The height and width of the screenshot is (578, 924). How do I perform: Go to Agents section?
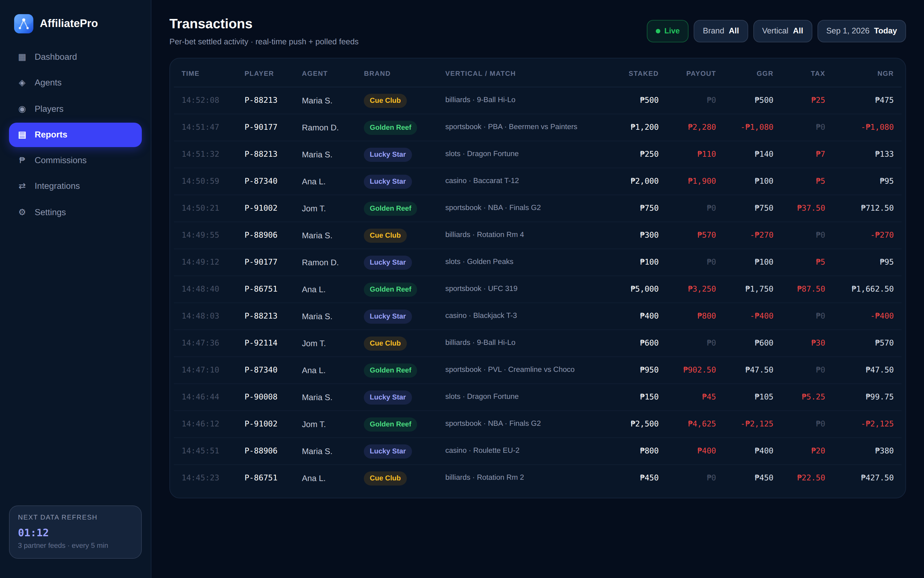pyautogui.click(x=75, y=83)
